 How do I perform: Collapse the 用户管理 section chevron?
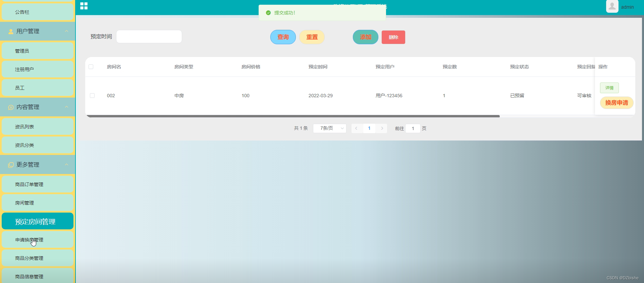tap(66, 31)
